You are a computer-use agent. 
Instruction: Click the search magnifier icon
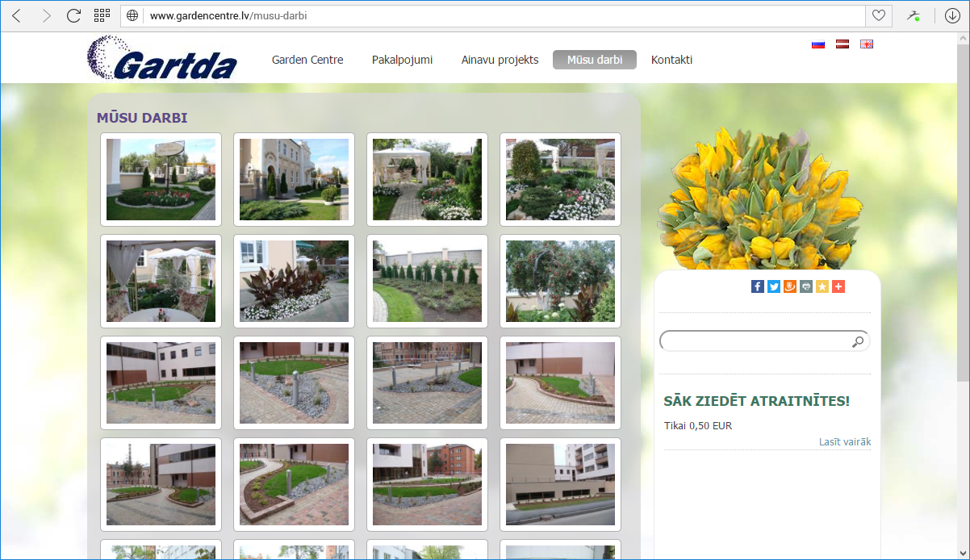click(857, 342)
